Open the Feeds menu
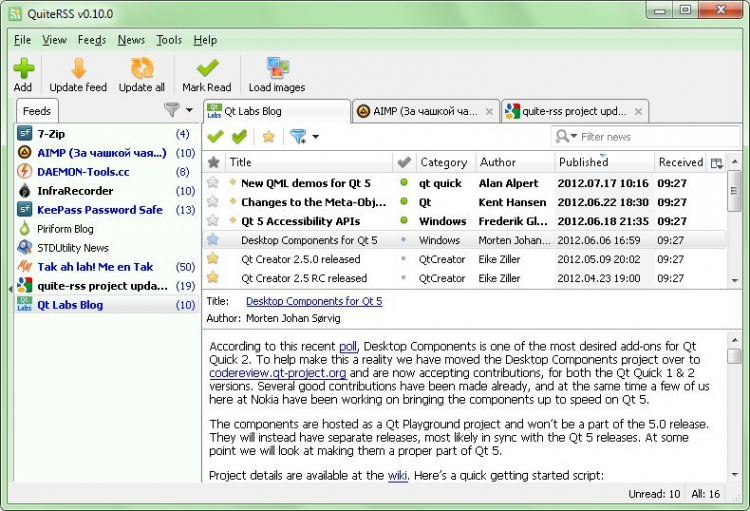The image size is (750, 511). point(92,40)
